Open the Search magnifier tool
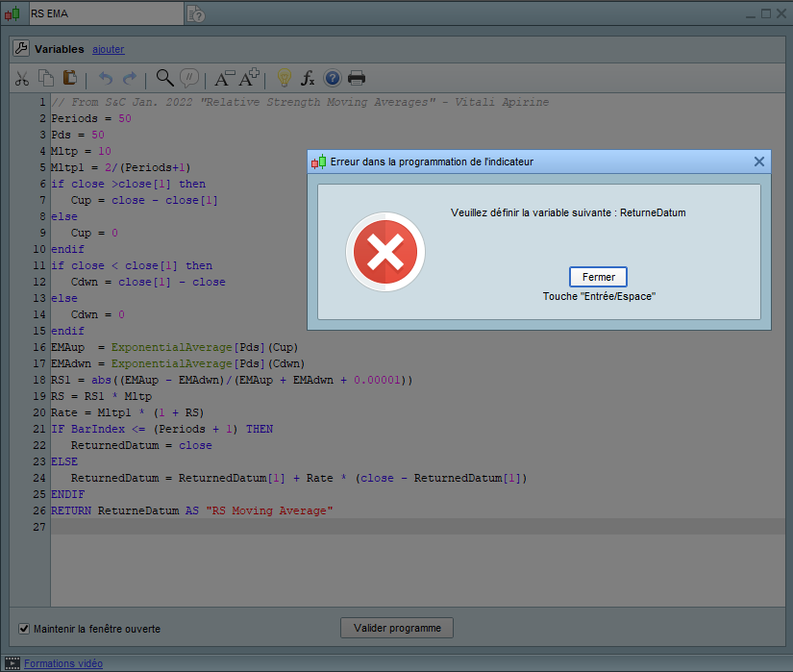This screenshot has height=672, width=793. (x=165, y=78)
